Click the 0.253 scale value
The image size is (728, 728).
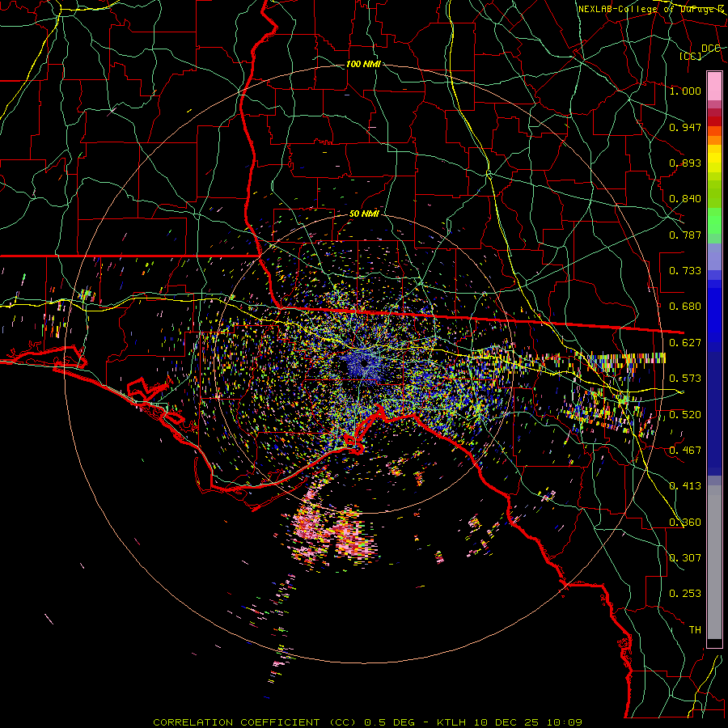tap(685, 594)
